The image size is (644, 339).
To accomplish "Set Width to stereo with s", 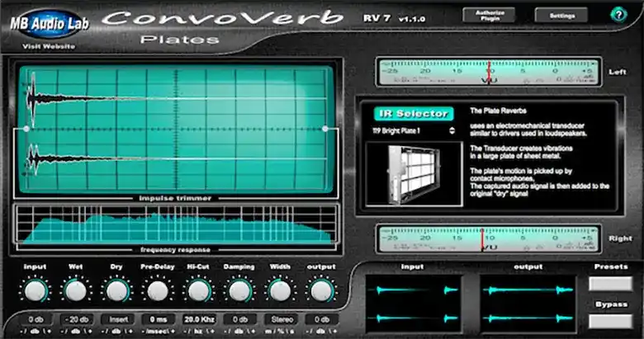I will coord(293,331).
